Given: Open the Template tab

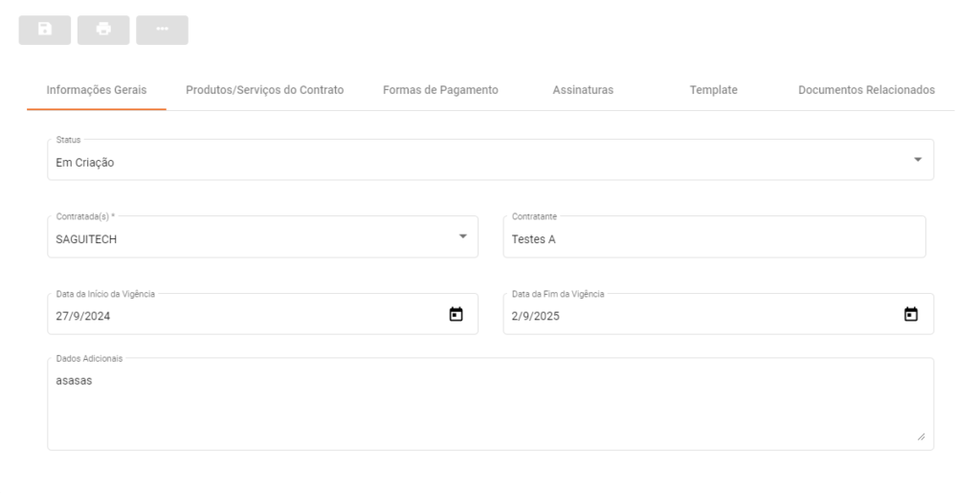Looking at the screenshot, I should click(x=713, y=90).
